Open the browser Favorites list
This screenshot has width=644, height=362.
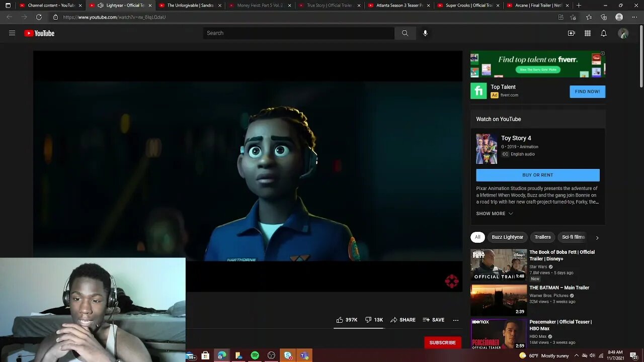[589, 17]
